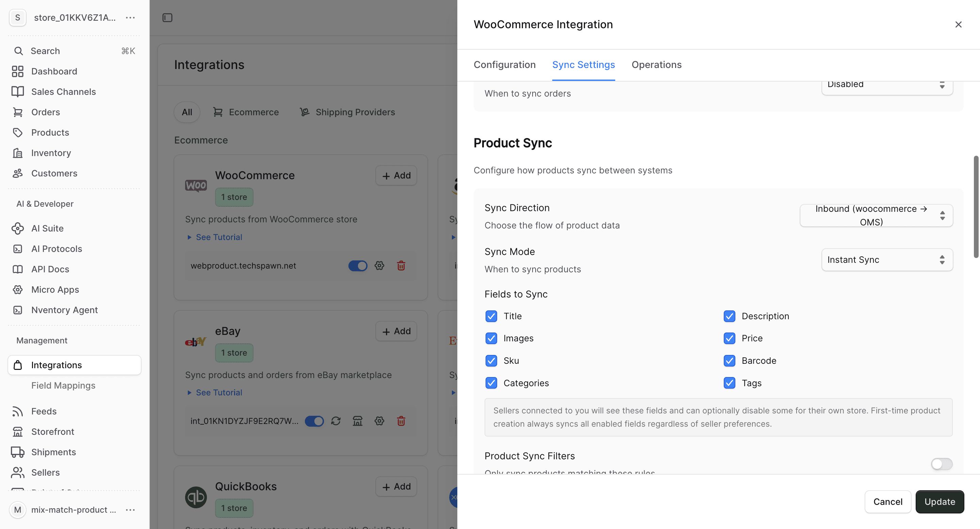This screenshot has width=980, height=529.
Task: Click the AI Suite icon
Action: click(x=17, y=228)
